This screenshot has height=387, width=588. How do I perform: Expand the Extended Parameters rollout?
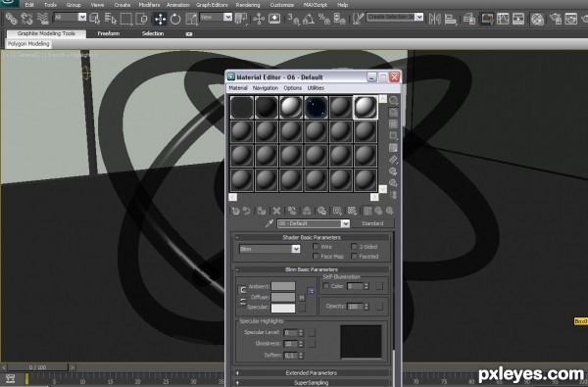coord(312,372)
